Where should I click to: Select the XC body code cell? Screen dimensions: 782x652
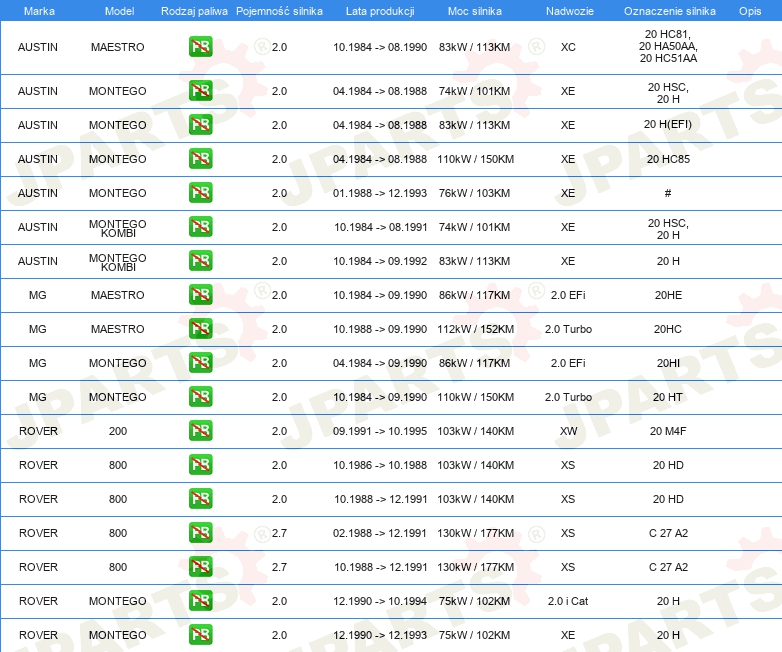[568, 47]
